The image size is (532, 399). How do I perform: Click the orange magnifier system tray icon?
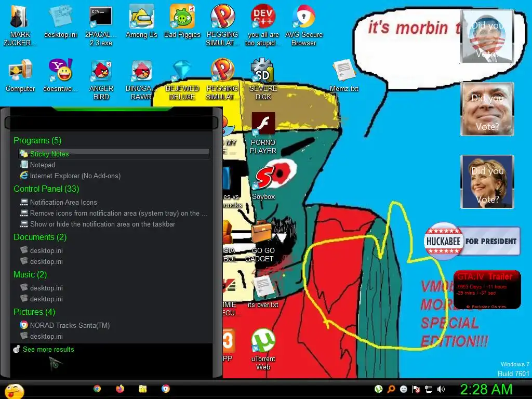391,389
